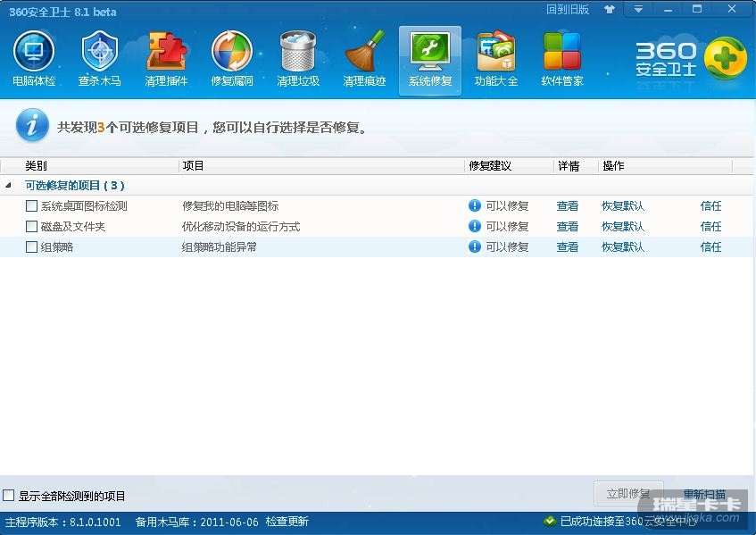
Task: Click 信任 for 磁盘及文件夹 row
Action: point(710,226)
